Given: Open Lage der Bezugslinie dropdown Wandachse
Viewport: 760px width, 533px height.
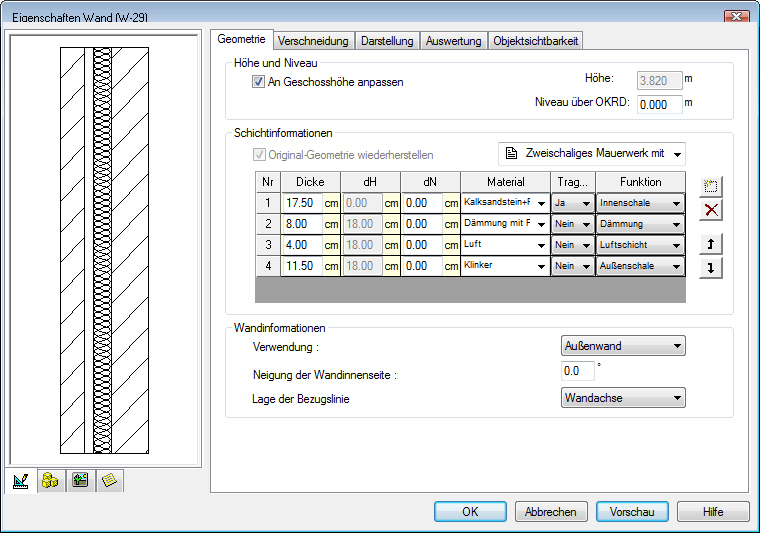Looking at the screenshot, I should (623, 398).
